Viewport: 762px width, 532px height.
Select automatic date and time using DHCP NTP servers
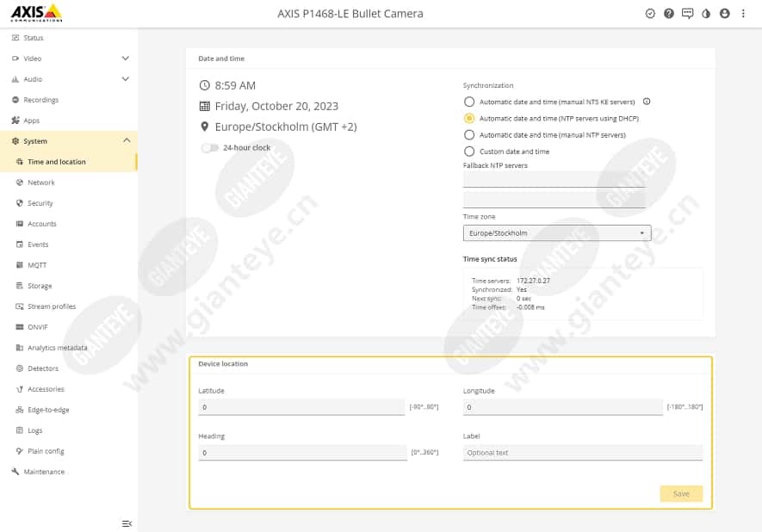tap(469, 119)
